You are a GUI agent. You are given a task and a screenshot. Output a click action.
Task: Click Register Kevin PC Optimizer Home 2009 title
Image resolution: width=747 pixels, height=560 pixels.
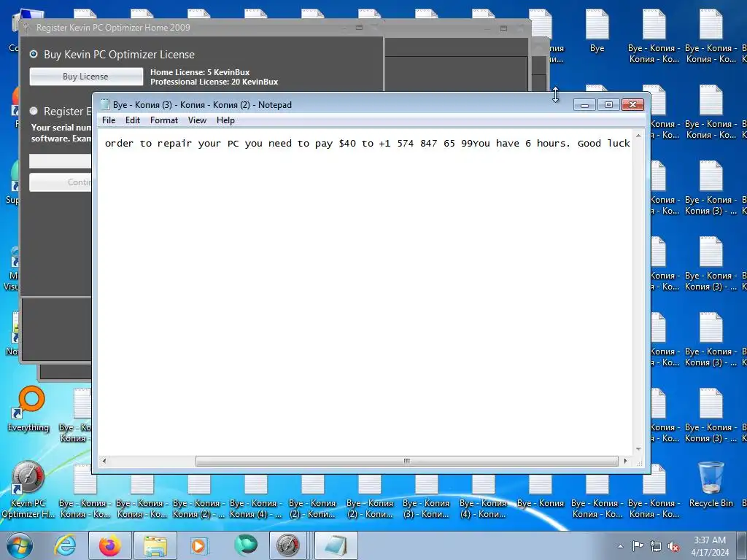pyautogui.click(x=113, y=28)
